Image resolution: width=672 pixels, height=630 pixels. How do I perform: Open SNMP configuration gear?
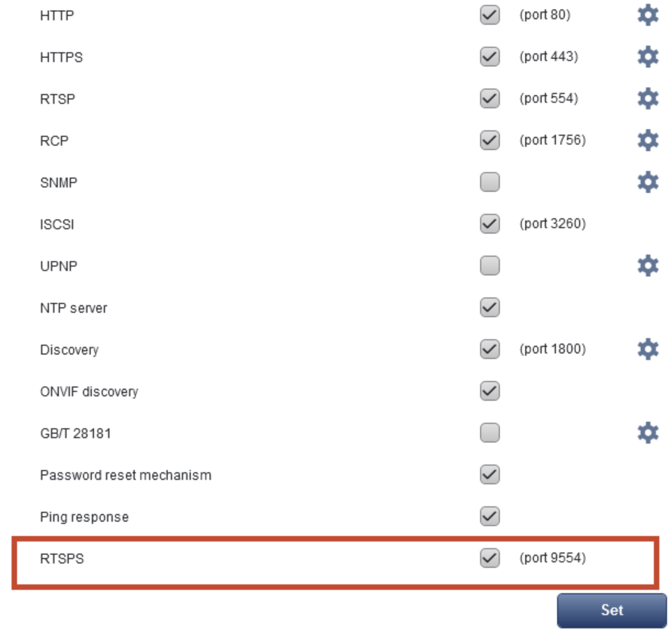[x=648, y=181]
